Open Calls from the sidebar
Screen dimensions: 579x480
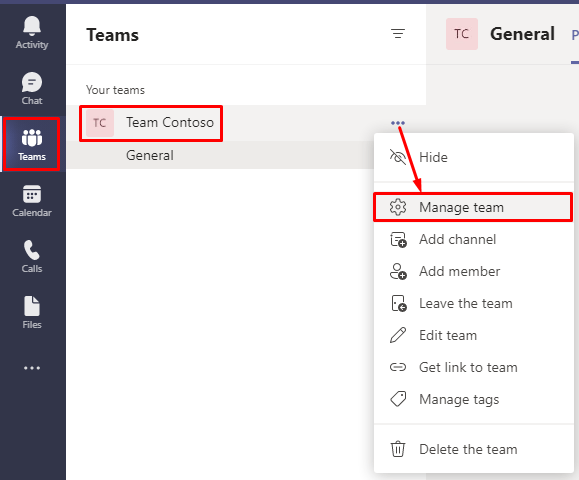(32, 257)
